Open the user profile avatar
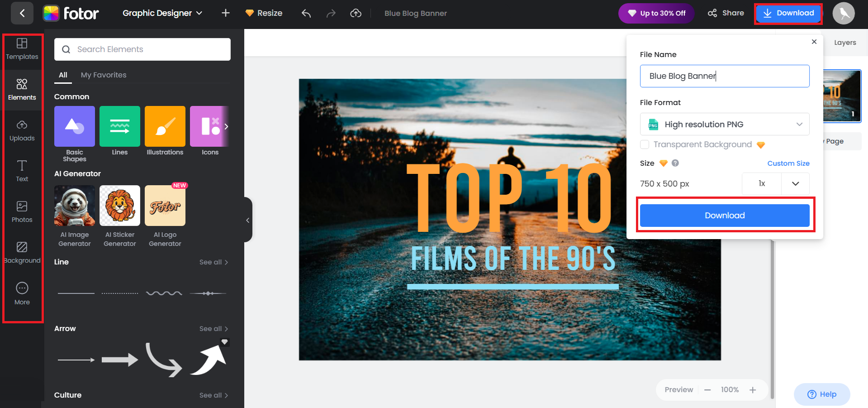The width and height of the screenshot is (868, 408). coord(844,13)
